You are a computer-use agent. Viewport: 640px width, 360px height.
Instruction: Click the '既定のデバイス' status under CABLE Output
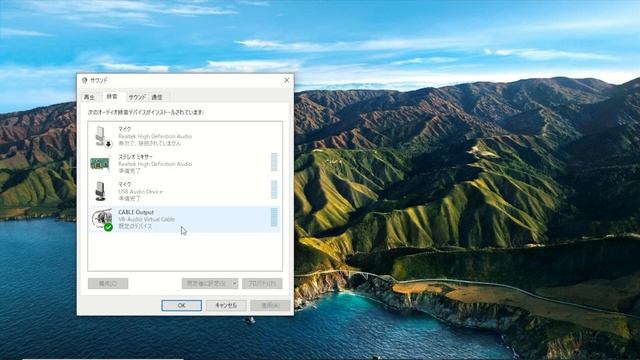(x=135, y=226)
